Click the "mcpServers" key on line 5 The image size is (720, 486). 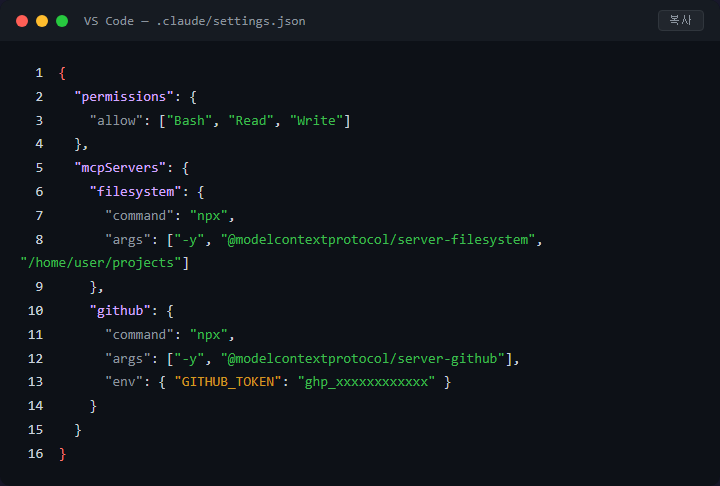point(120,168)
